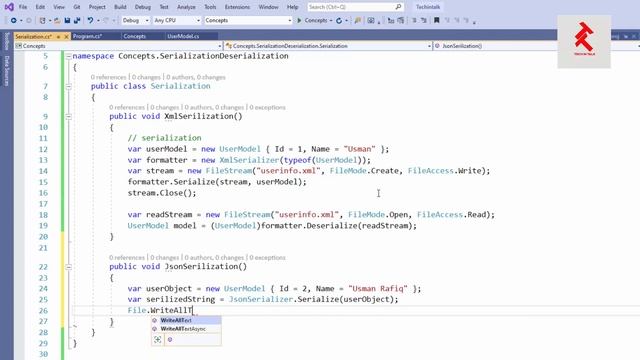Collapse the XmlSerilization method at line 9

click(69, 116)
